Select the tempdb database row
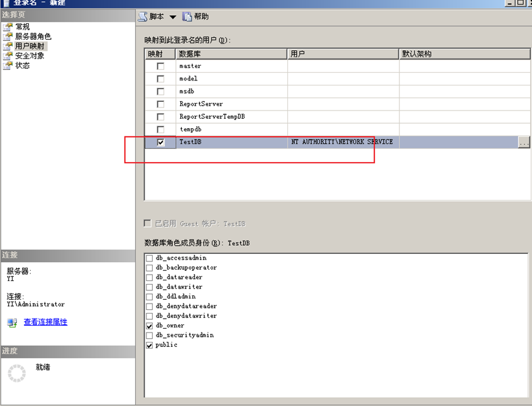This screenshot has width=532, height=406. [192, 129]
